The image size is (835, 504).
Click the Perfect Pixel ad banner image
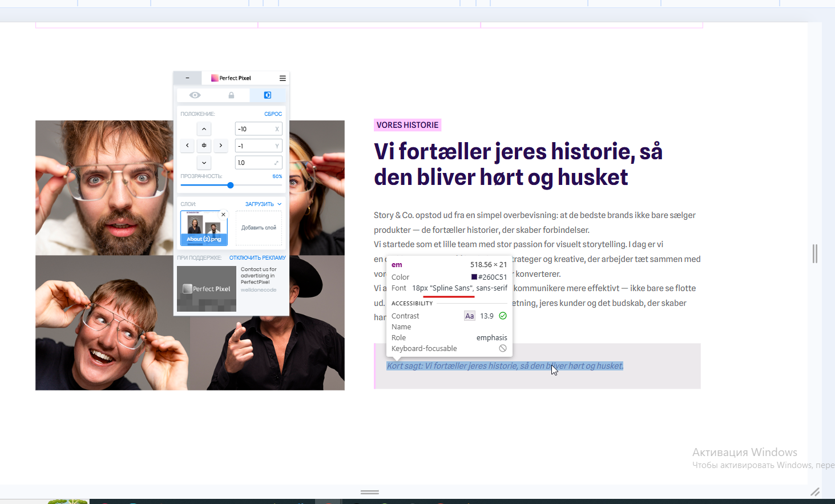click(x=207, y=289)
